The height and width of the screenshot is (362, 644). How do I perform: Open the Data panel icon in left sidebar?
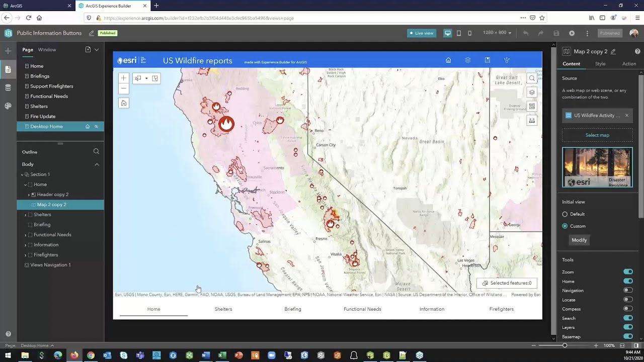point(8,87)
